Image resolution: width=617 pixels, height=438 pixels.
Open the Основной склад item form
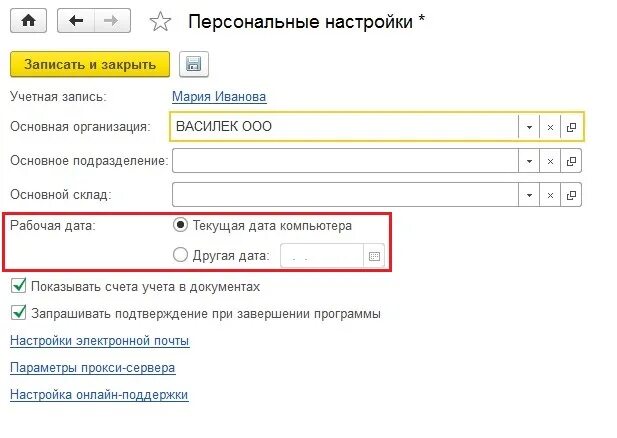coord(571,195)
